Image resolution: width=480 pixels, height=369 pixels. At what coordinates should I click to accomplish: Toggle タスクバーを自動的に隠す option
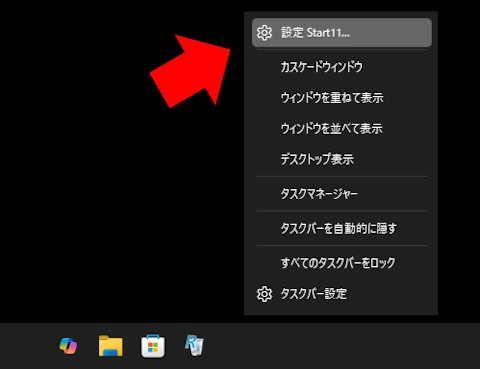pos(342,228)
